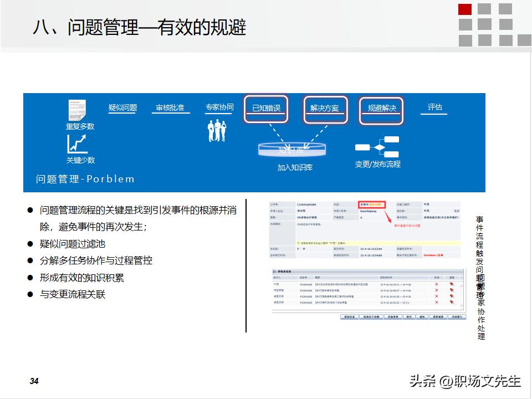532x399 pixels.
Task: Select the 疑似问题 stage label
Action: pos(122,108)
